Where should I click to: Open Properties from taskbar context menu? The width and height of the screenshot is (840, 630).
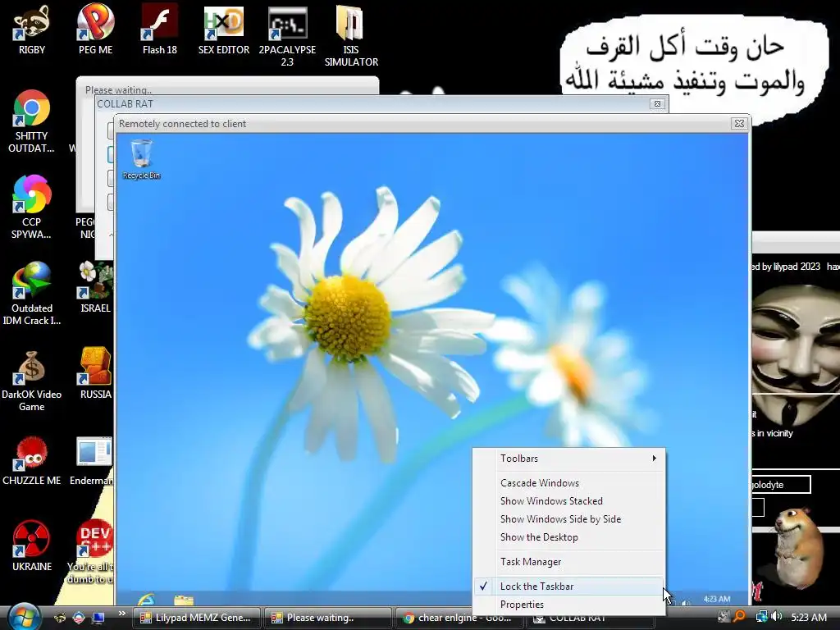[x=569, y=605]
